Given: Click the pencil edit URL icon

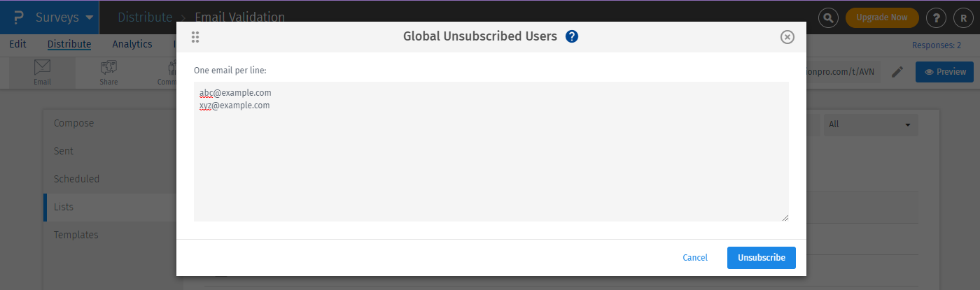Looking at the screenshot, I should 897,72.
